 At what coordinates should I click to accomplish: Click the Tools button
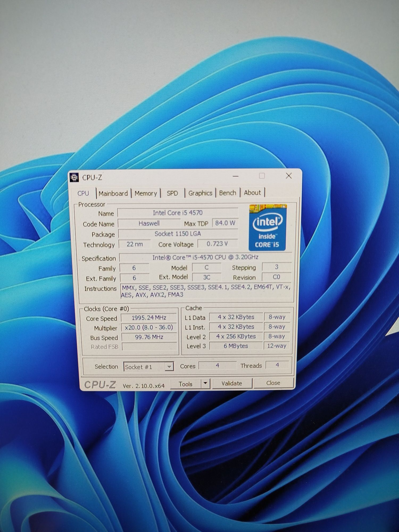pos(185,384)
